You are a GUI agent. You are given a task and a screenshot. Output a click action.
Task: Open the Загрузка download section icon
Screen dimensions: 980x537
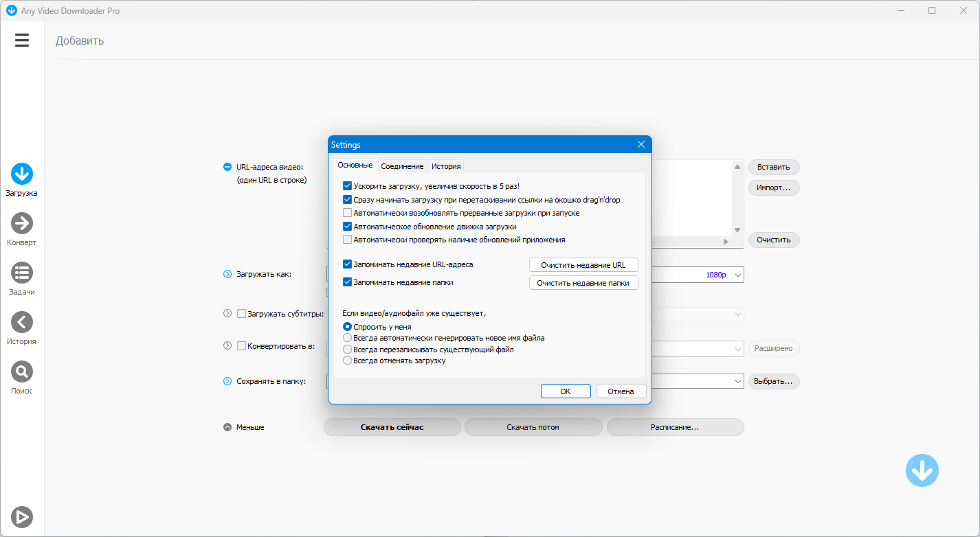click(x=22, y=174)
